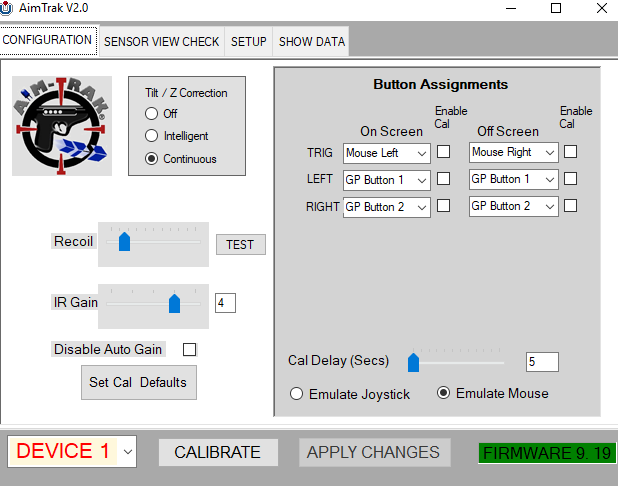This screenshot has height=486, width=618.
Task: Maximize the AimTrak window
Action: (556, 8)
